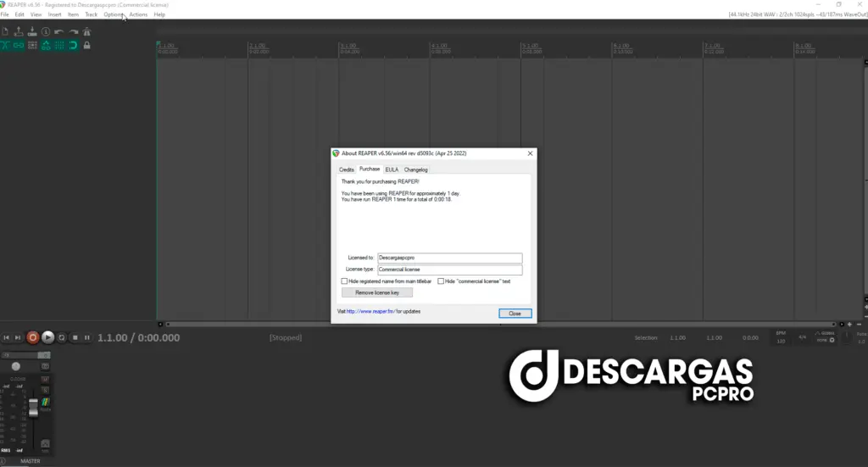
Task: Toggle Snap magnet icon
Action: click(73, 46)
